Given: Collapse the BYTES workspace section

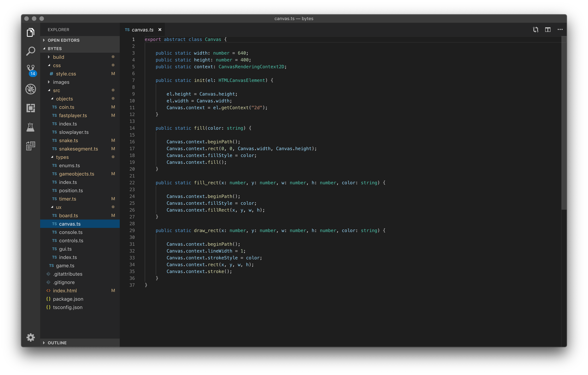Looking at the screenshot, I should [x=80, y=48].
